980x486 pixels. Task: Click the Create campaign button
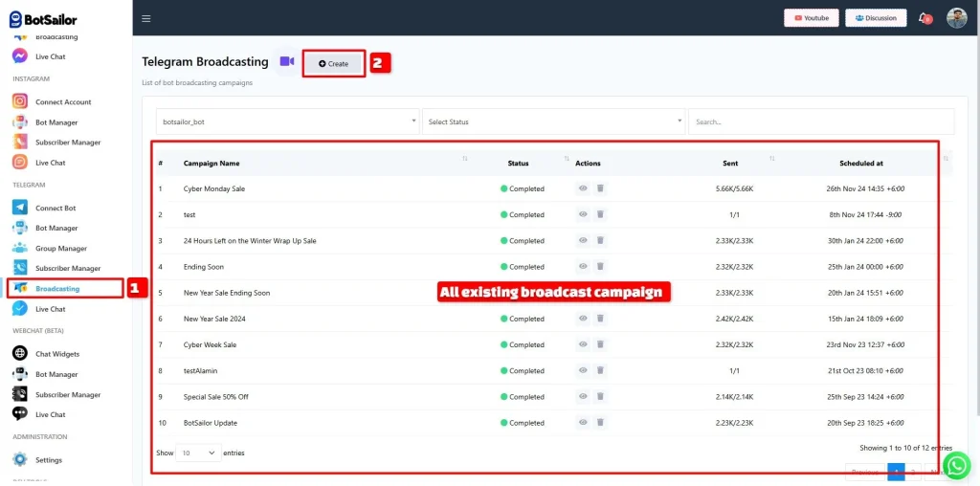pyautogui.click(x=333, y=64)
